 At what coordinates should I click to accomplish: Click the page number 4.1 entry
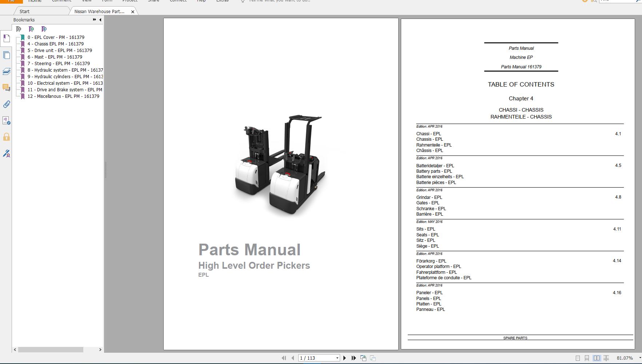[x=618, y=134]
